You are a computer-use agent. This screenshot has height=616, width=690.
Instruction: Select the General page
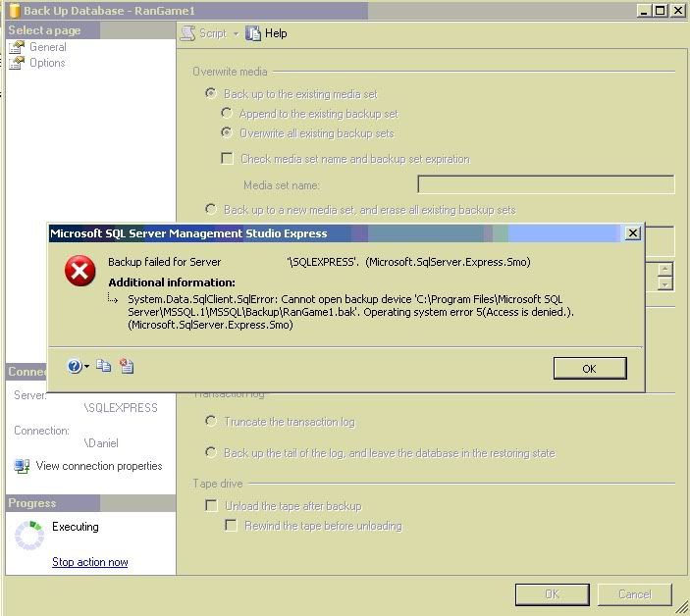point(47,47)
